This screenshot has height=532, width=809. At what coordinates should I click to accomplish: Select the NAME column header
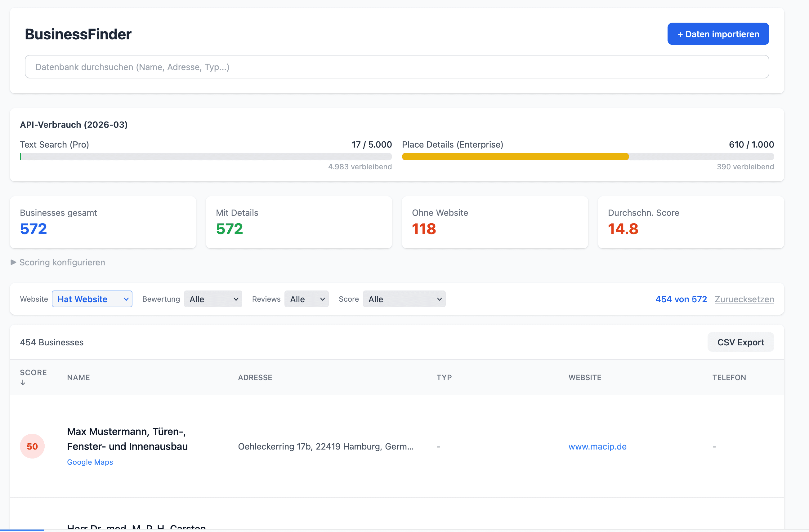click(x=78, y=377)
